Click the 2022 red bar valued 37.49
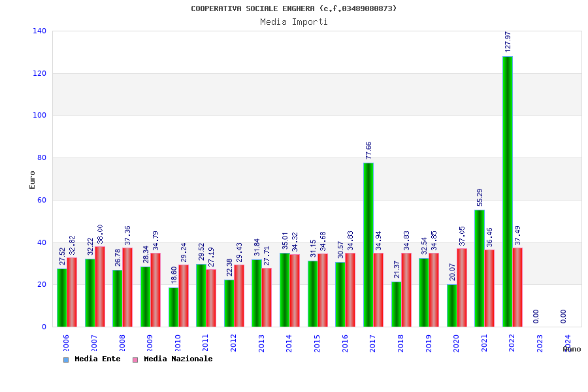The image size is (588, 392). coord(517,287)
